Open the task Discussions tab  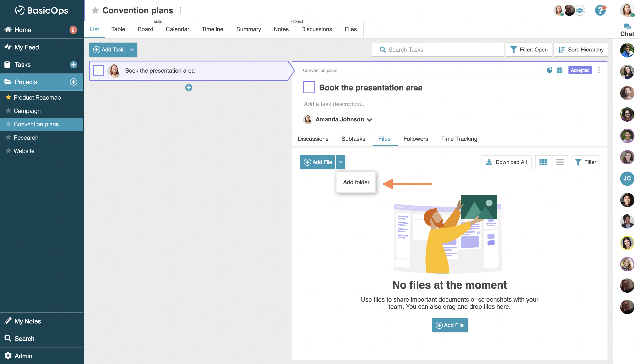tap(313, 139)
